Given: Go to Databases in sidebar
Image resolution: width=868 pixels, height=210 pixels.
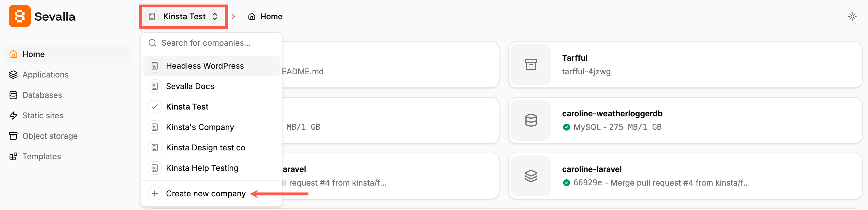Looking at the screenshot, I should [x=42, y=95].
